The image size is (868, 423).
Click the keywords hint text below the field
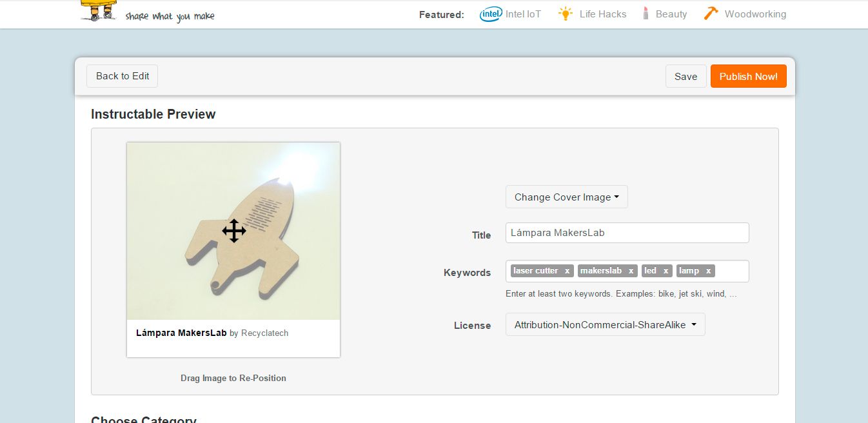click(621, 293)
